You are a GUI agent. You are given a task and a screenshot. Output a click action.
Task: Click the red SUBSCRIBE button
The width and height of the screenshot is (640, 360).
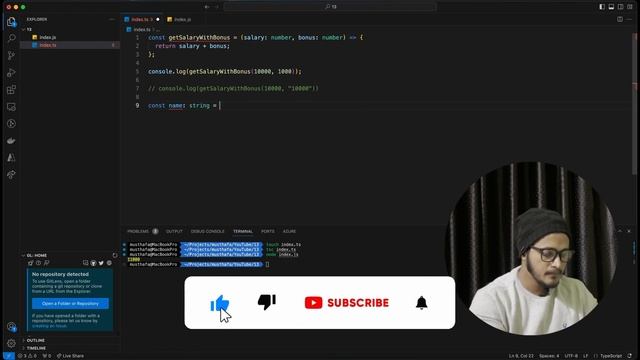click(347, 303)
